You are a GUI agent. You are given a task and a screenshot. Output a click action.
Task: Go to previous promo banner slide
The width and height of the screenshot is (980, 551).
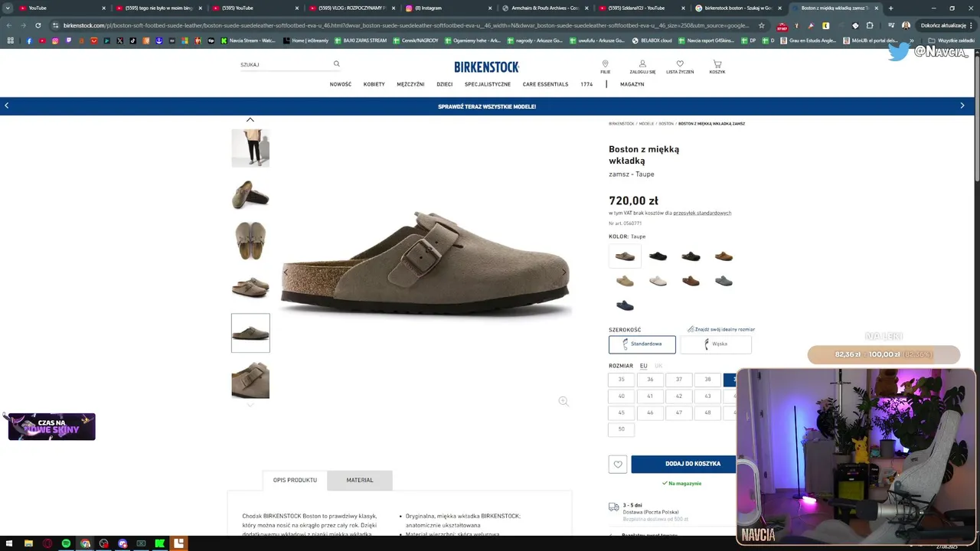point(7,106)
